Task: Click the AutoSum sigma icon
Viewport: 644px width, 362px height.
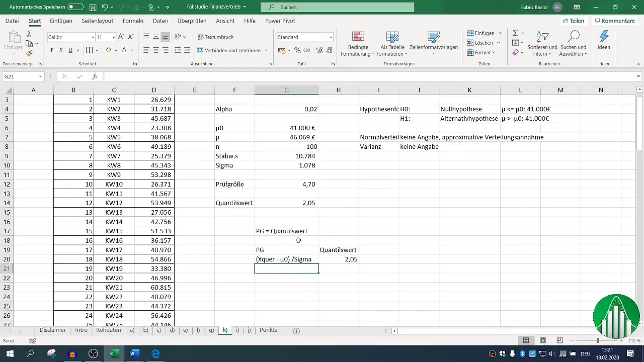Action: [x=515, y=33]
